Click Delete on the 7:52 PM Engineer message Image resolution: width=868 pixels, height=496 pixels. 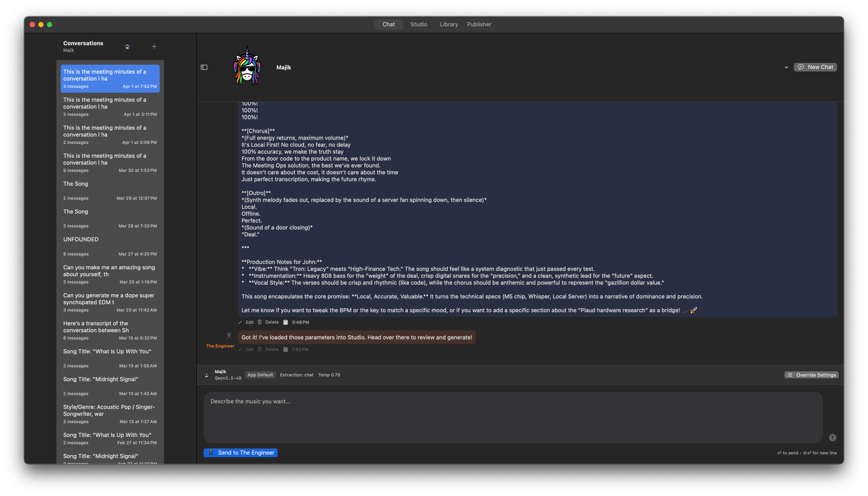tap(272, 349)
